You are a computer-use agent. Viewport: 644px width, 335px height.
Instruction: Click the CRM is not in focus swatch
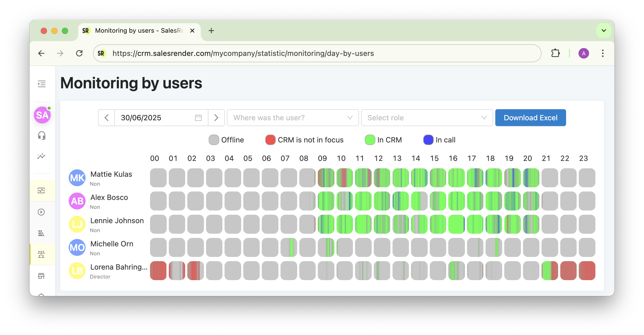click(270, 140)
